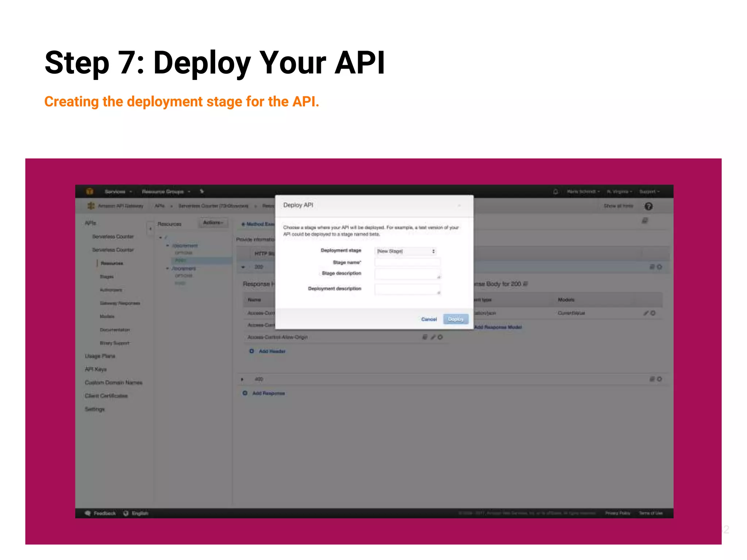Expand the 400 response row
This screenshot has width=747, height=560.
242,380
